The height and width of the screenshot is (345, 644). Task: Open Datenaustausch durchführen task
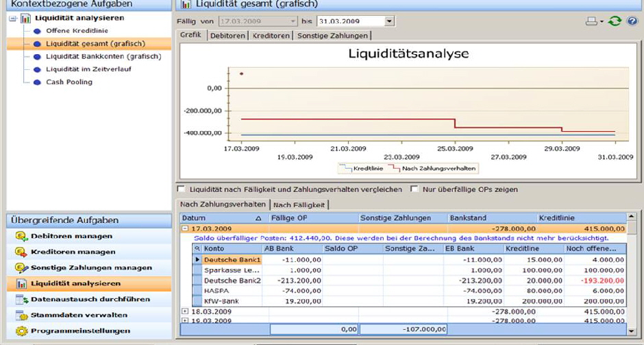[x=89, y=299]
